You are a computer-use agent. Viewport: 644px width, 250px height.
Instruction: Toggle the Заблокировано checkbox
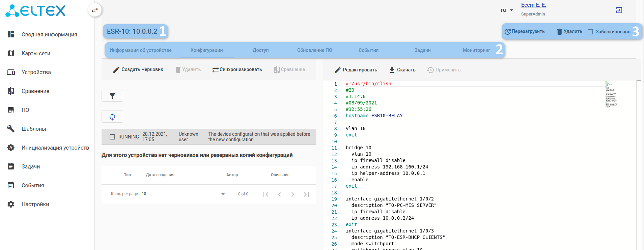click(590, 32)
